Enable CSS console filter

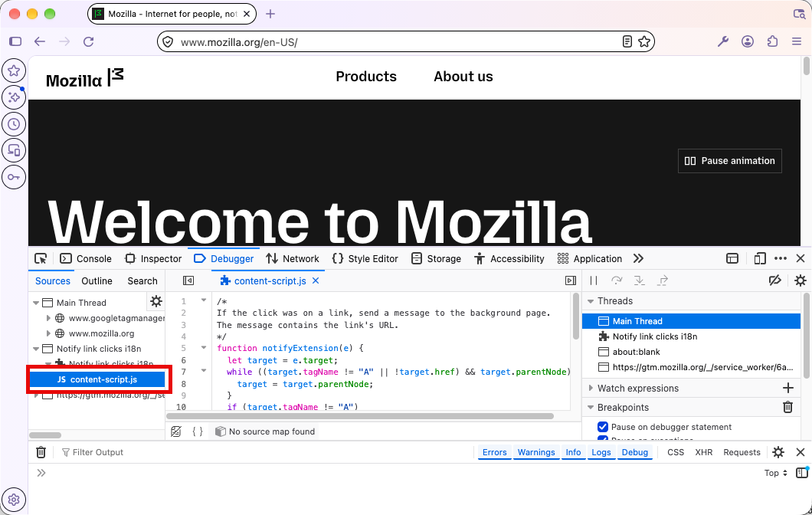(676, 452)
